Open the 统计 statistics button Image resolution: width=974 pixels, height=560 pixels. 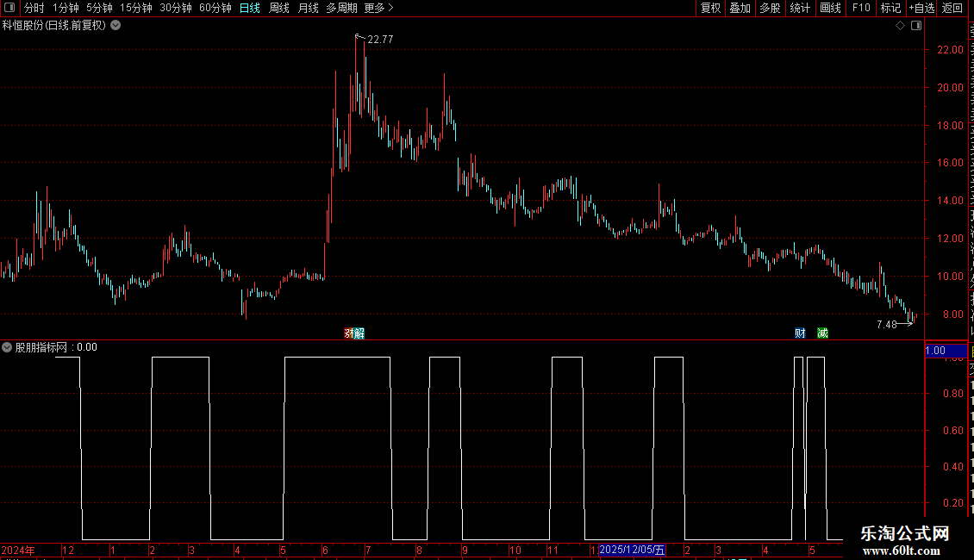click(x=800, y=8)
